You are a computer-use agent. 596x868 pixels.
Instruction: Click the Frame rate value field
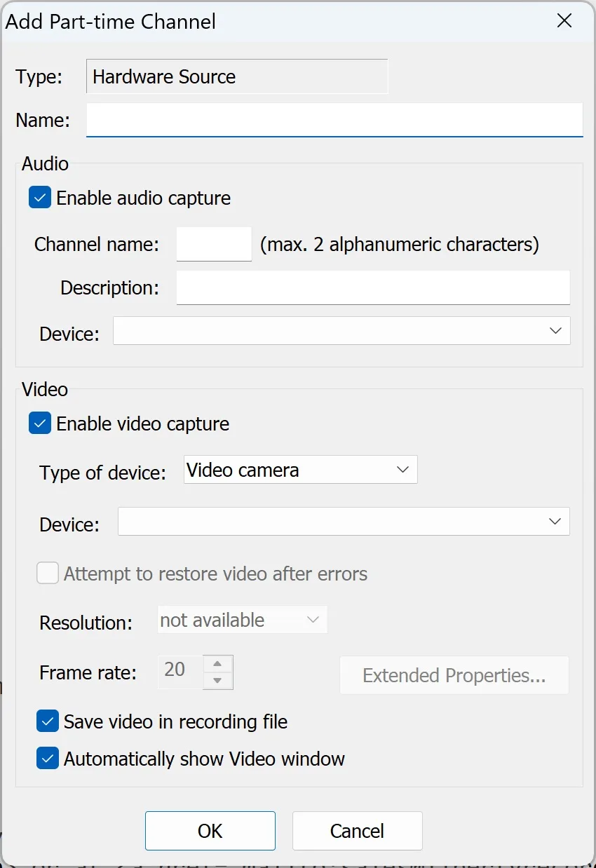tap(181, 672)
